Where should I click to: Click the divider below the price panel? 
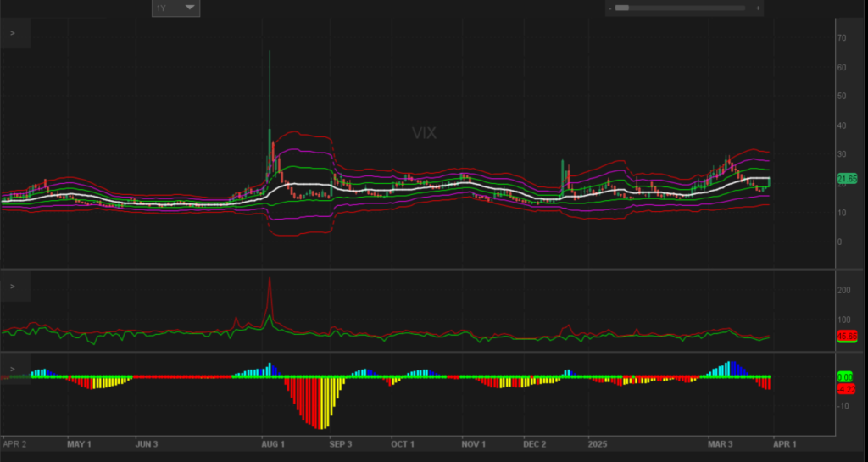tap(415, 270)
